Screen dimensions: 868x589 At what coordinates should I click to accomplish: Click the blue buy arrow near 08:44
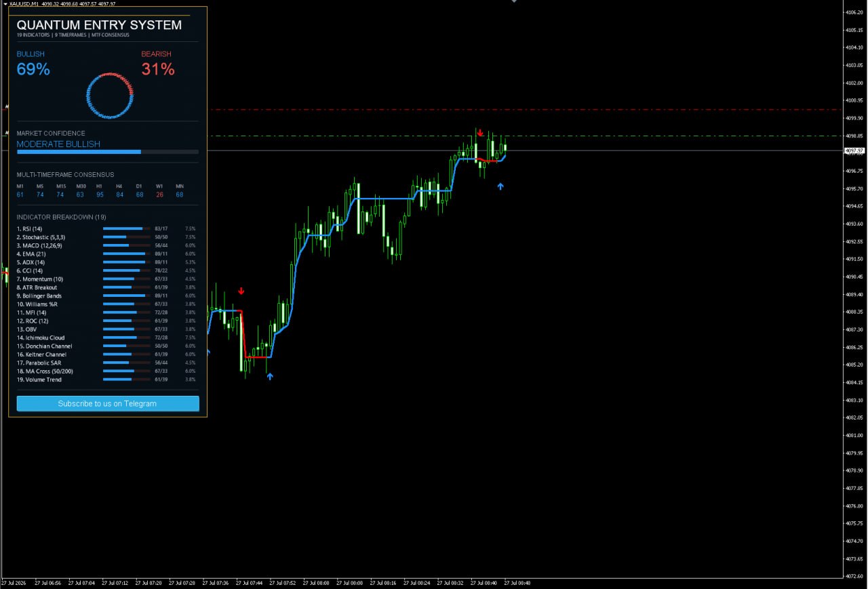point(500,186)
